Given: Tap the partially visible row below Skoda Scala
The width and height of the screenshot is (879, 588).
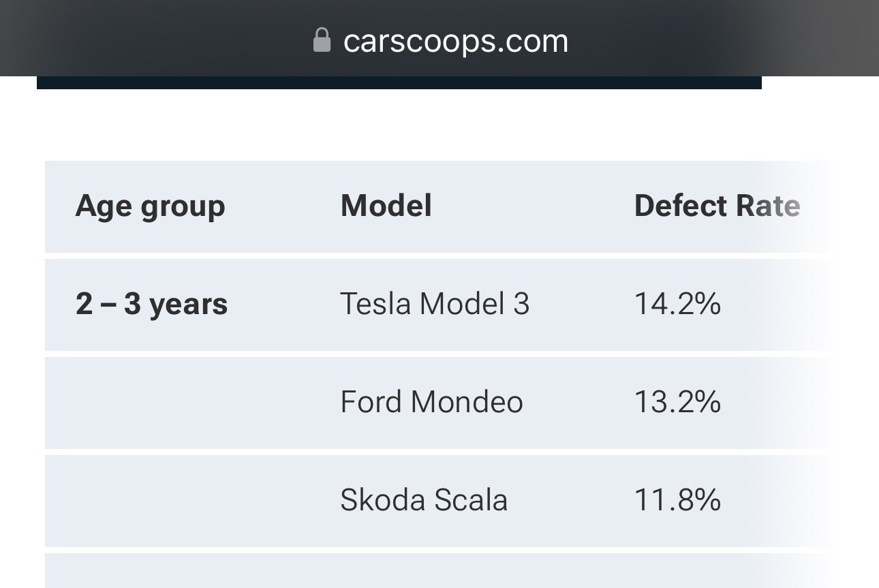Looking at the screenshot, I should (x=409, y=571).
